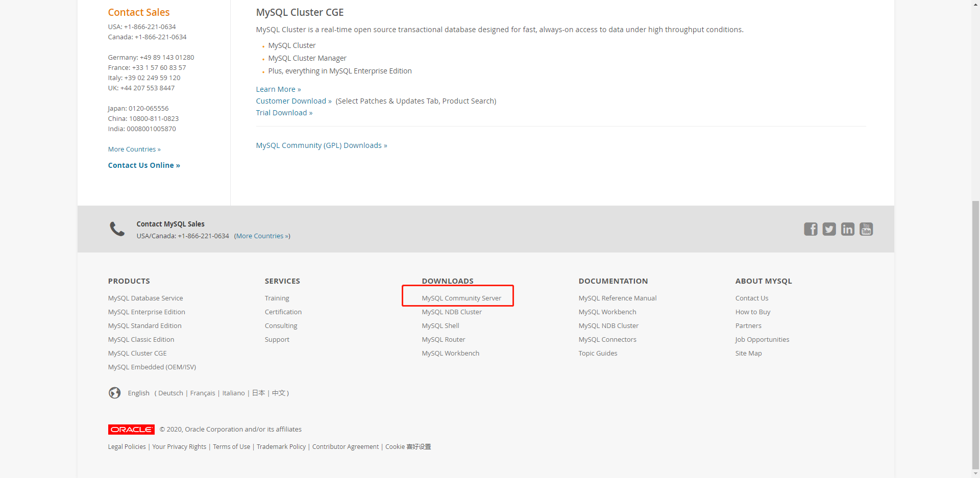
Task: Open Contributor Agreement footer link
Action: [346, 447]
